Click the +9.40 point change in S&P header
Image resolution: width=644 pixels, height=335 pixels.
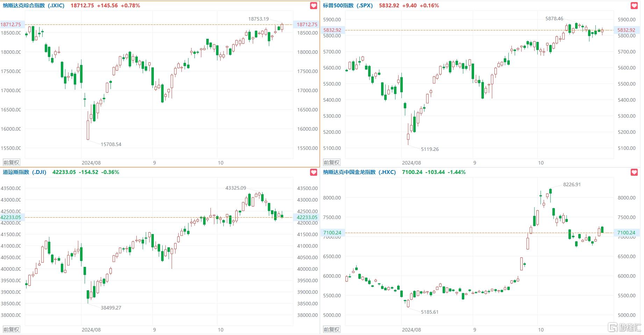click(409, 6)
